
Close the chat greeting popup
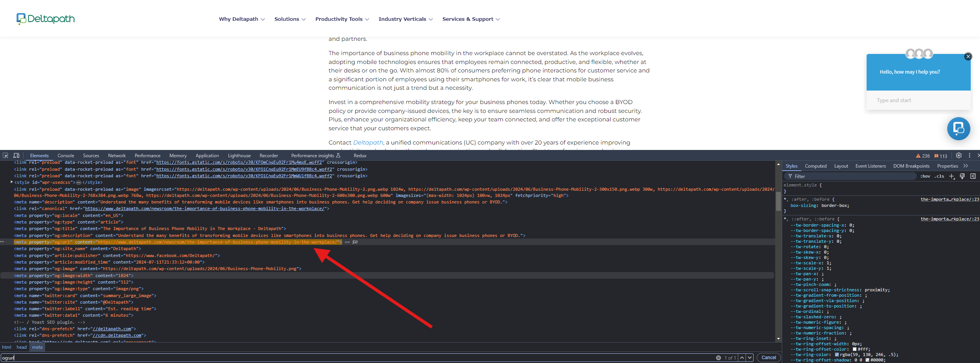coord(968,57)
